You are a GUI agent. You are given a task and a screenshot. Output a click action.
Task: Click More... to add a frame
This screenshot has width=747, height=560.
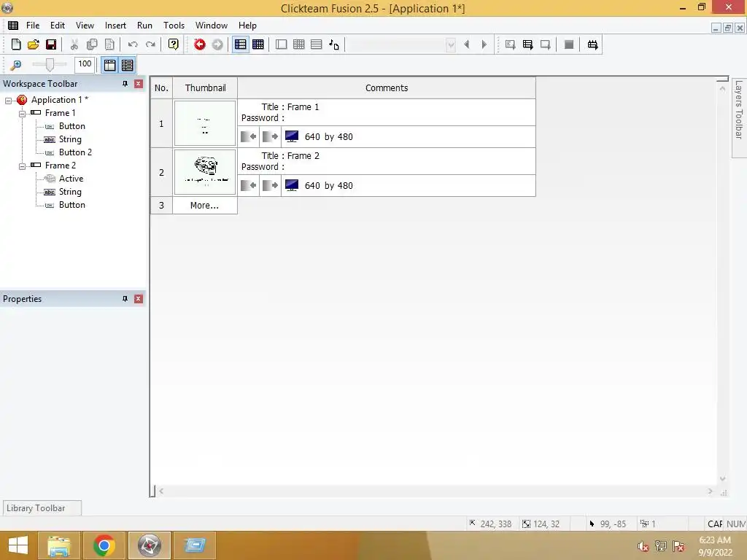point(204,205)
